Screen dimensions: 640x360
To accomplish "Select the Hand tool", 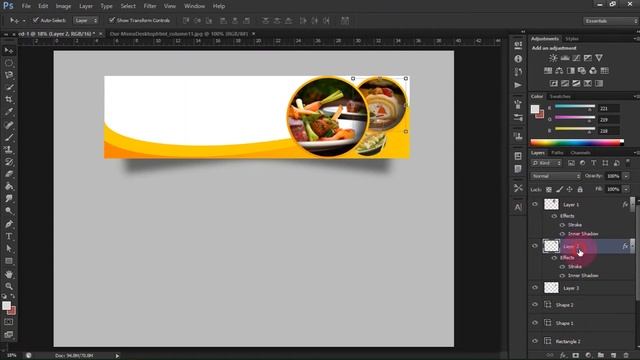I will point(9,274).
